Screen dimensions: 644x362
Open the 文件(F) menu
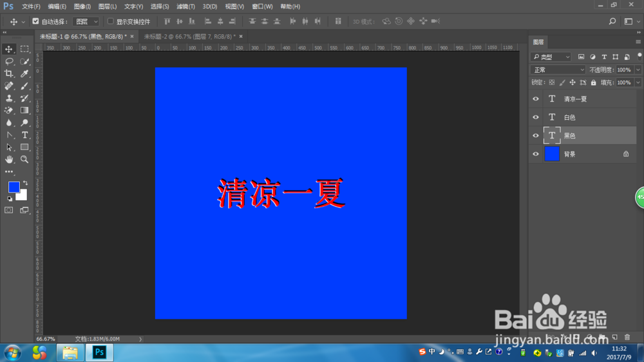click(x=31, y=6)
